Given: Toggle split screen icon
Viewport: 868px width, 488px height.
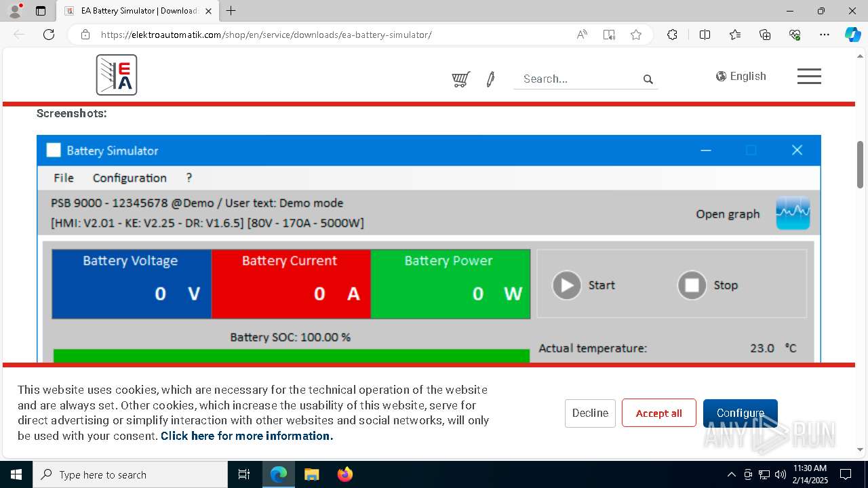Looking at the screenshot, I should (705, 35).
